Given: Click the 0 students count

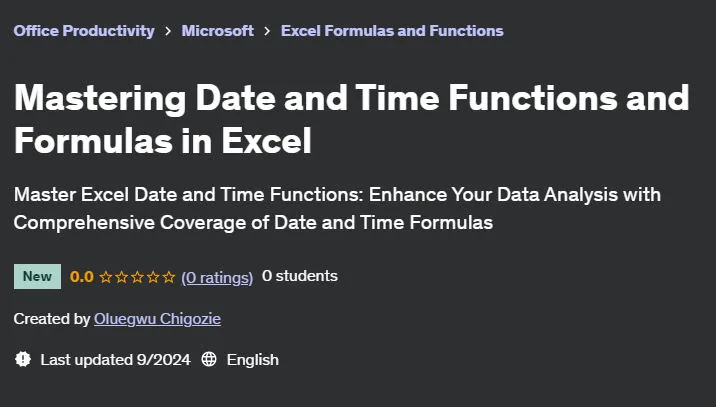Looking at the screenshot, I should [300, 276].
